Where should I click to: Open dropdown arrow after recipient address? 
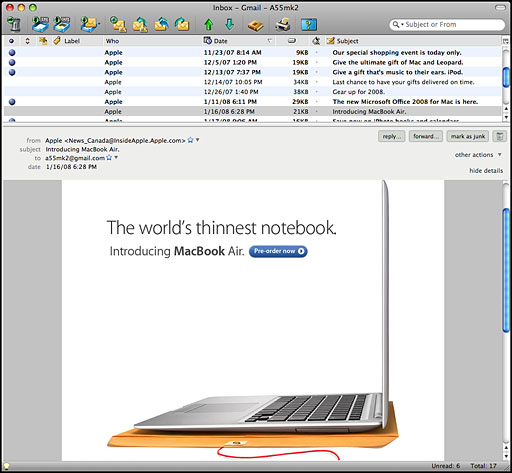[116, 157]
